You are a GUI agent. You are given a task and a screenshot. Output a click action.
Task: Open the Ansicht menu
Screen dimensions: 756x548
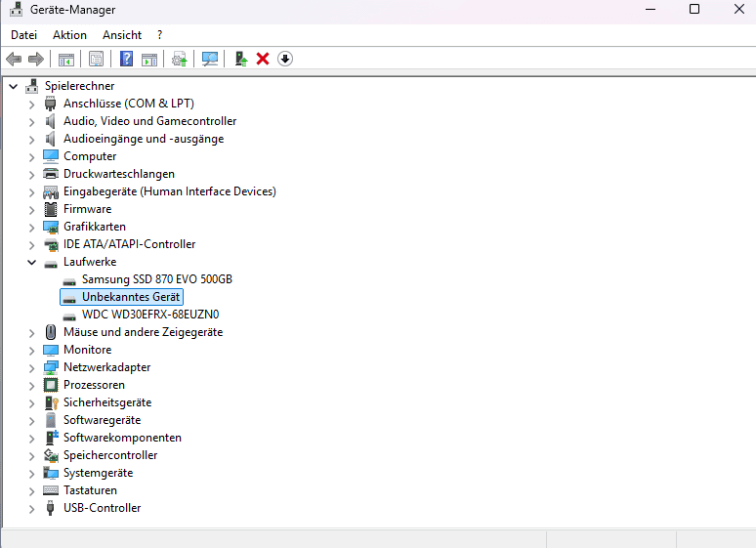click(x=122, y=35)
